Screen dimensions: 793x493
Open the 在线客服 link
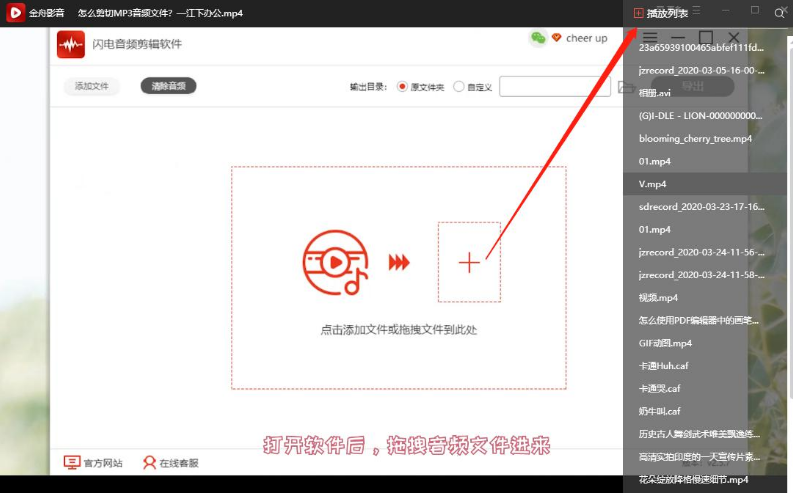[179, 463]
